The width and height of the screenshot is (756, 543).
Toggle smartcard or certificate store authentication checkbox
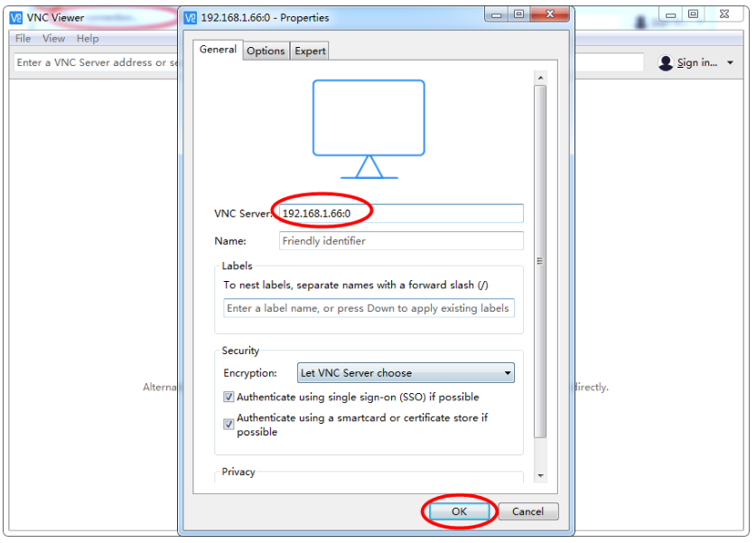229,424
